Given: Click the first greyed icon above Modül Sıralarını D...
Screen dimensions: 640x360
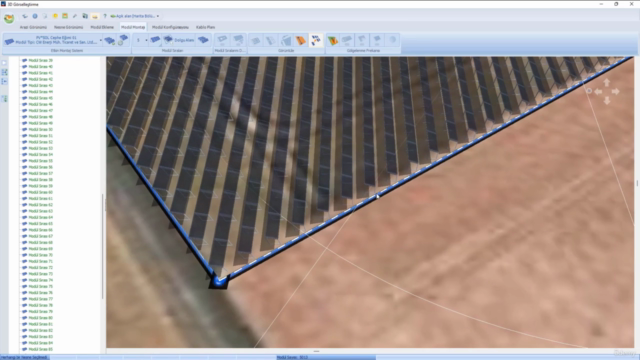Looking at the screenshot, I should click(x=222, y=40).
